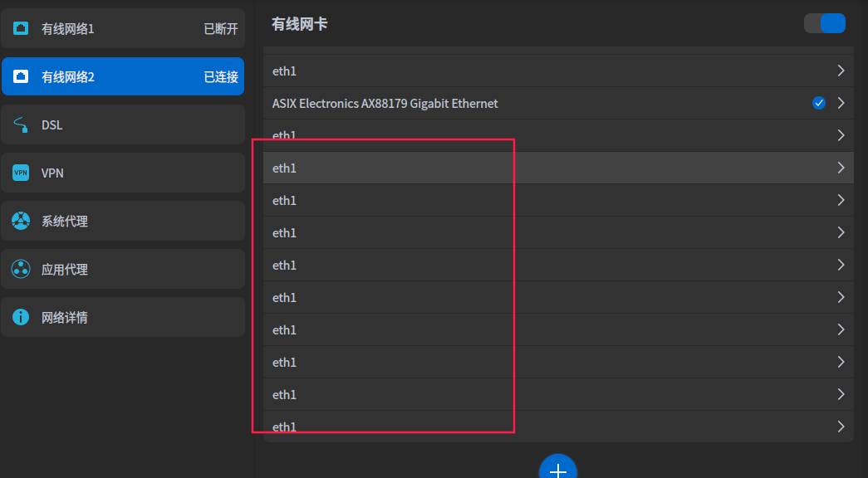Click the 系统代理 proxy icon
The height and width of the screenshot is (478, 868).
[20, 221]
